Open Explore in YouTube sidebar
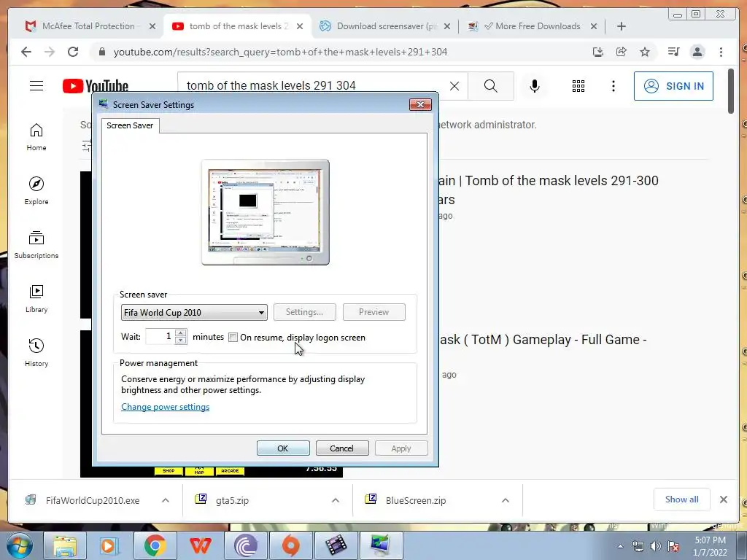 point(36,190)
